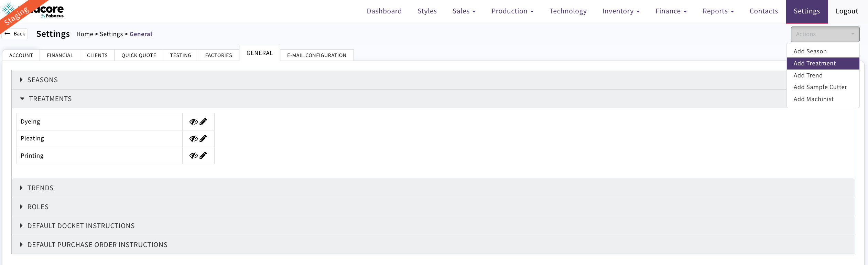Click the Home breadcrumb link
868x265 pixels.
pos(85,34)
